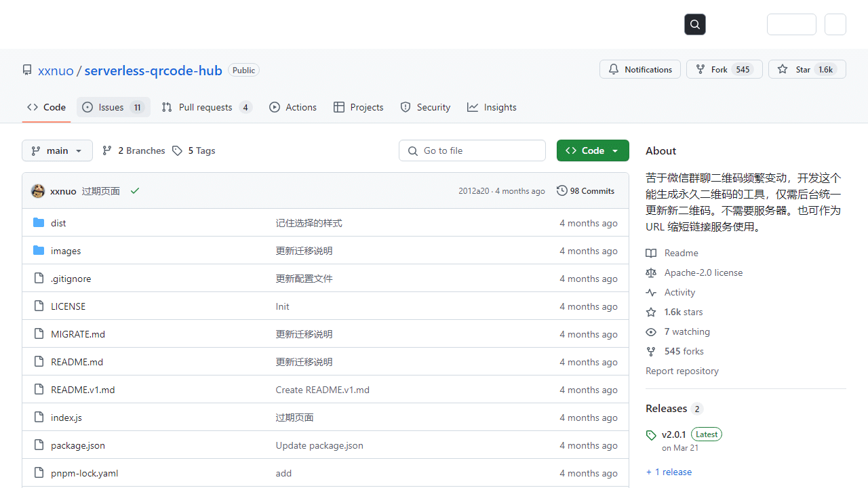This screenshot has height=488, width=868.
Task: Click the images folder icon
Action: [39, 251]
